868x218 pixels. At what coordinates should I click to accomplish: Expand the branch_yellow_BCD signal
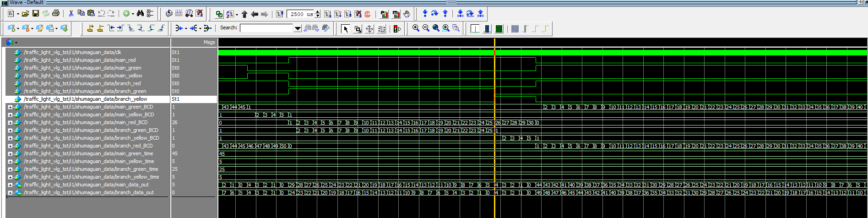point(10,138)
